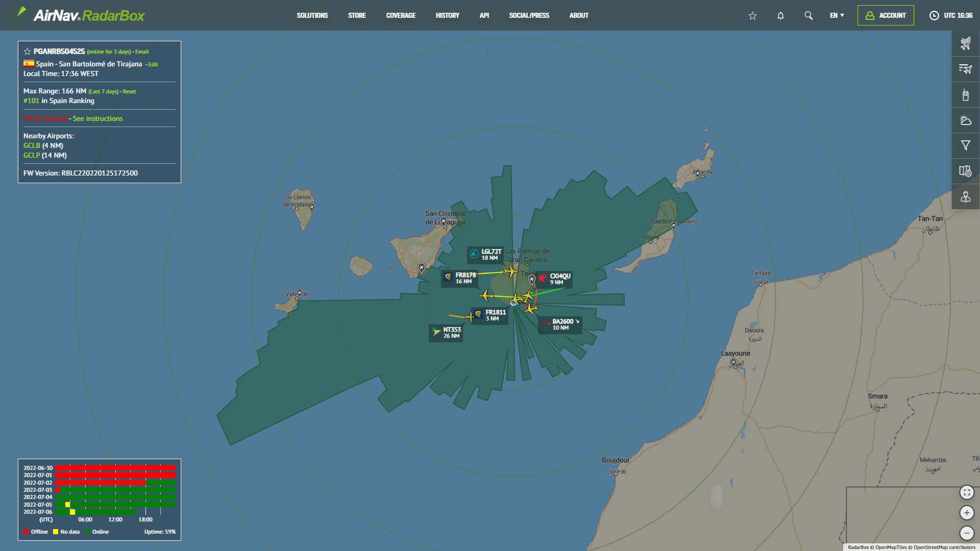980x551 pixels.
Task: Select flight label LGL72T
Action: click(x=485, y=254)
